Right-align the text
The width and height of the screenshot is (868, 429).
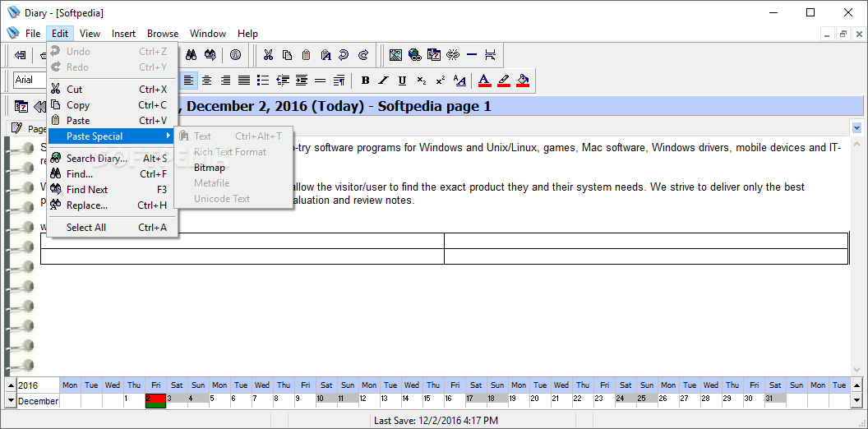pos(225,81)
